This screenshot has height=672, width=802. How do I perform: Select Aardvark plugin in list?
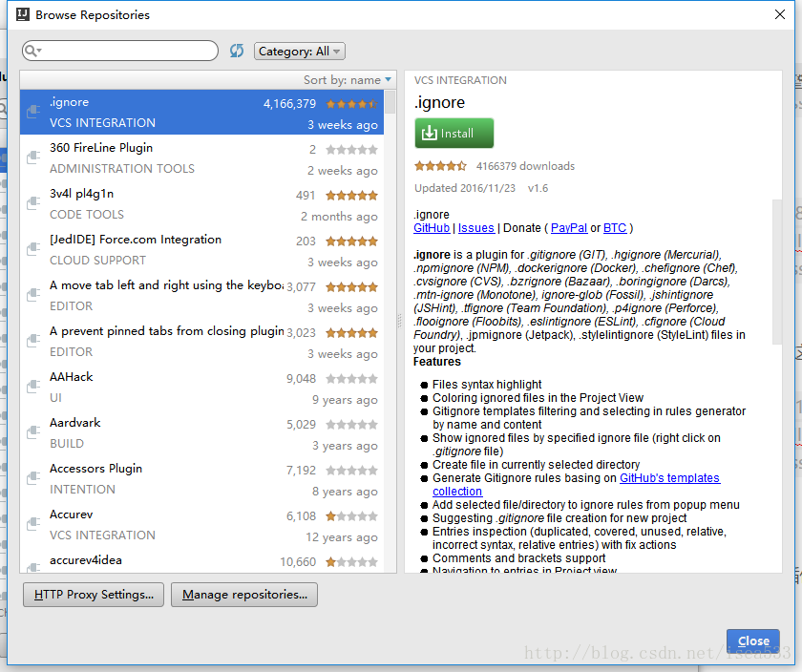[201, 432]
